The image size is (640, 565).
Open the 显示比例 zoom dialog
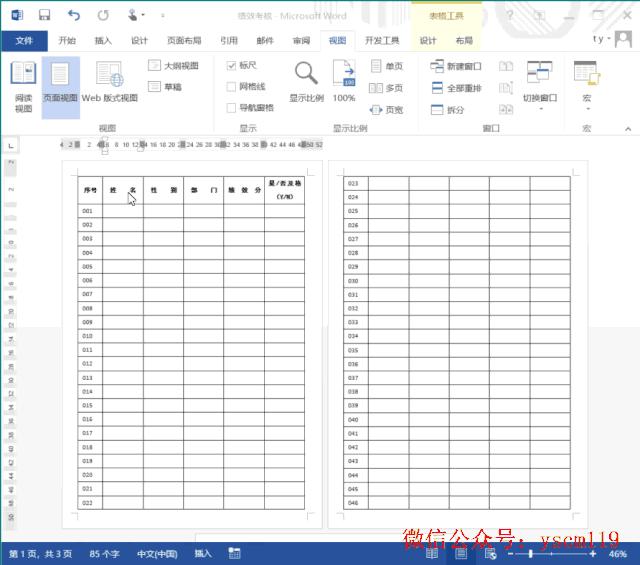306,81
